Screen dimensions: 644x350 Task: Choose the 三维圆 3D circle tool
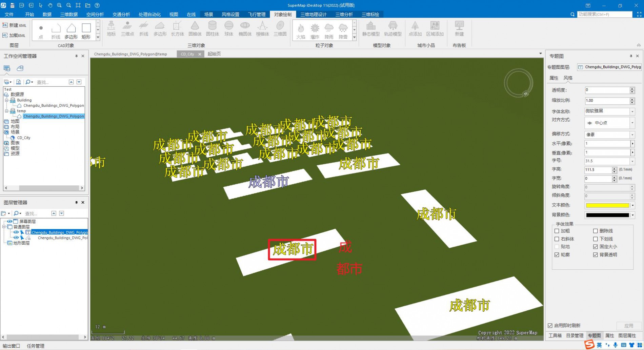[280, 29]
